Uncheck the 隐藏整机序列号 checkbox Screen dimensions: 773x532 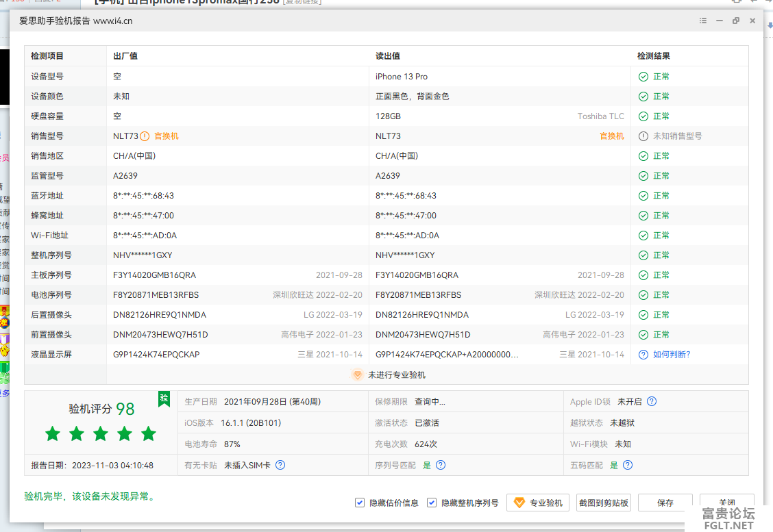click(x=432, y=503)
